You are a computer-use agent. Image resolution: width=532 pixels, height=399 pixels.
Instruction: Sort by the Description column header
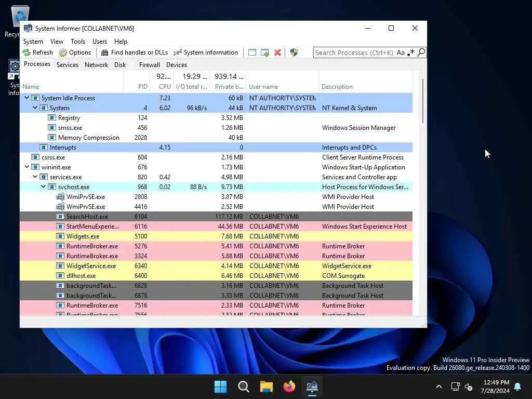point(366,82)
